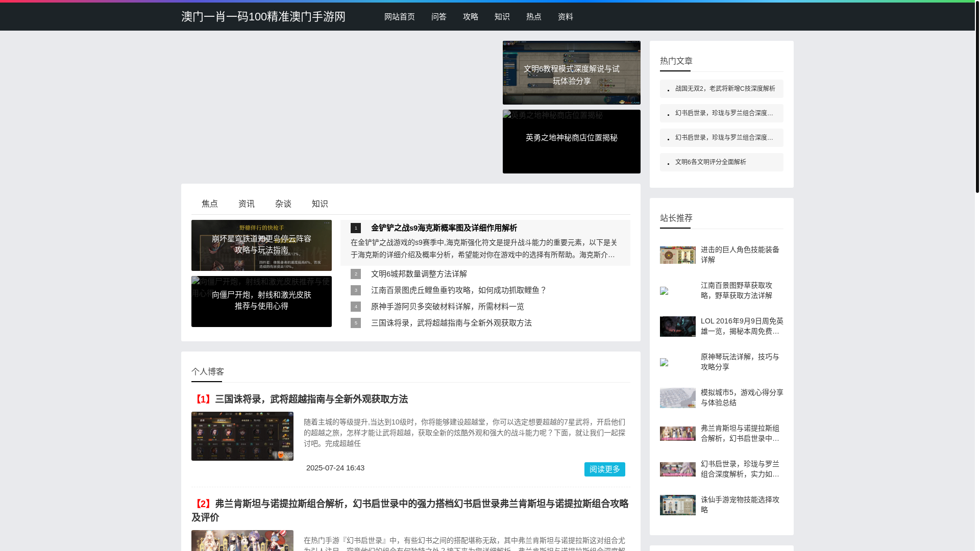Open the 知识 nav item in header
Screen dimensions: 980x551
coord(502,17)
